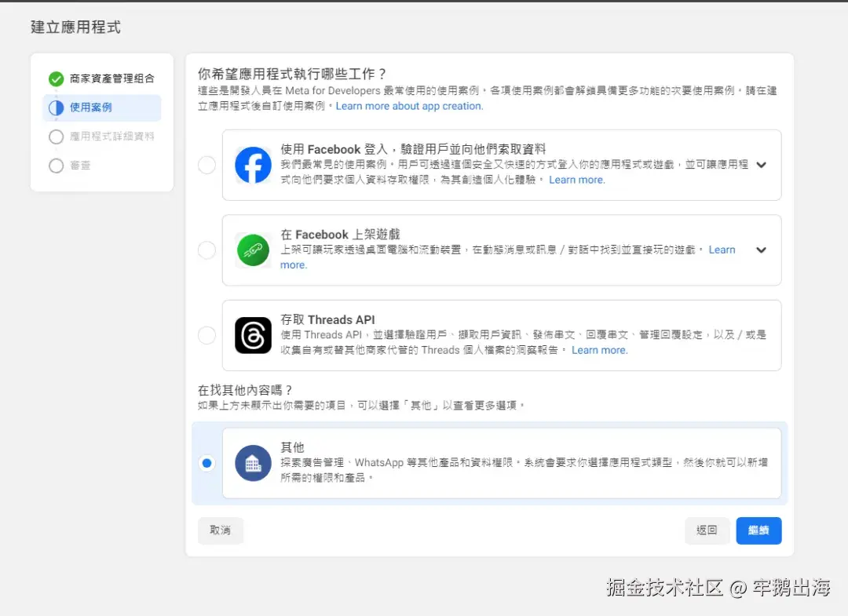Click the Facebook logo icon
The image size is (848, 616).
coord(253,165)
